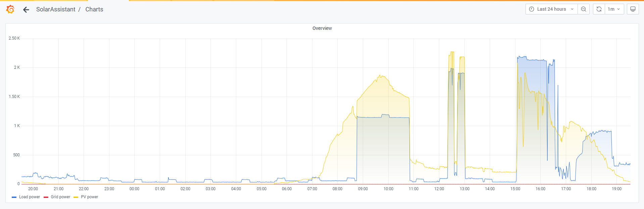644x209 pixels.
Task: Open the Overview panel title menu
Action: pyautogui.click(x=322, y=28)
